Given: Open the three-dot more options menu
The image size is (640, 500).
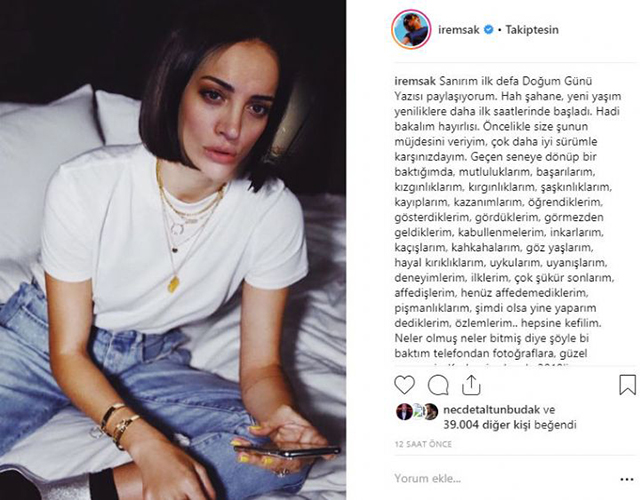Looking at the screenshot, I should point(627,479).
